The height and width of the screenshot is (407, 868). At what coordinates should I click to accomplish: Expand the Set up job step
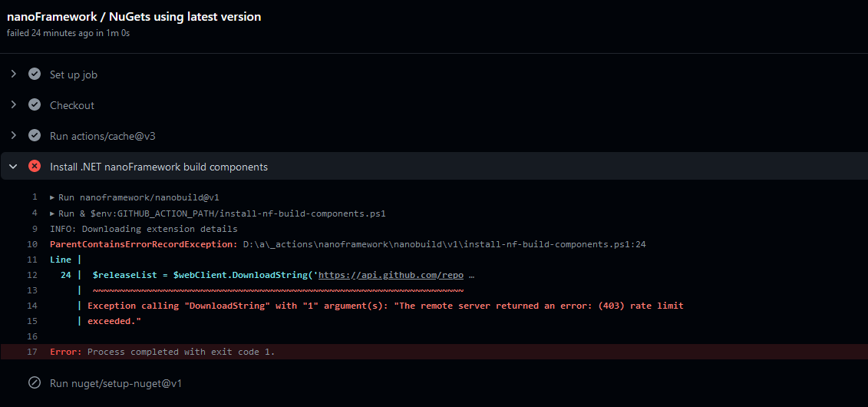click(x=14, y=74)
